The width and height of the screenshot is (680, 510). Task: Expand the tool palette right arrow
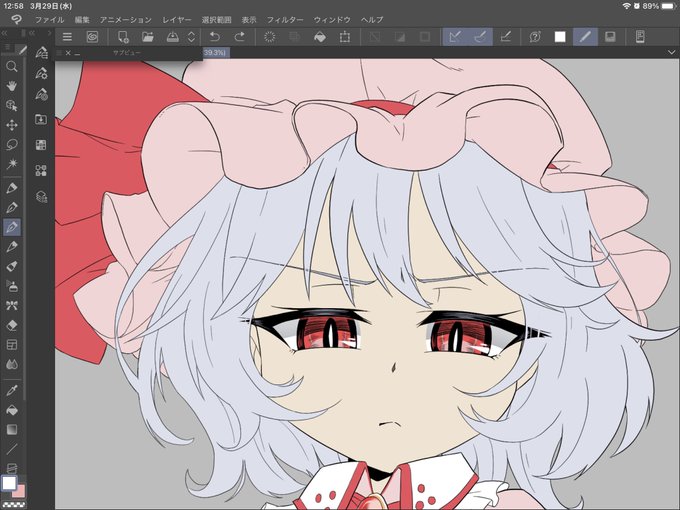pyautogui.click(x=50, y=33)
